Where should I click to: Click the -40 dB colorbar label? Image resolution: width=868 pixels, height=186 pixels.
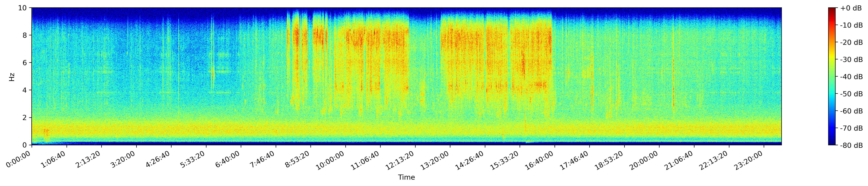(852, 77)
